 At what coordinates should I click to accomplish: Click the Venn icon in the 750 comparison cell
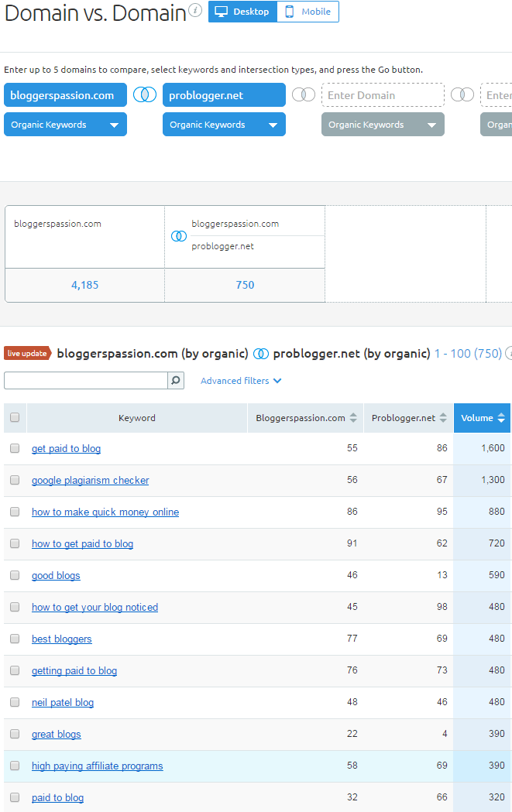(x=179, y=236)
